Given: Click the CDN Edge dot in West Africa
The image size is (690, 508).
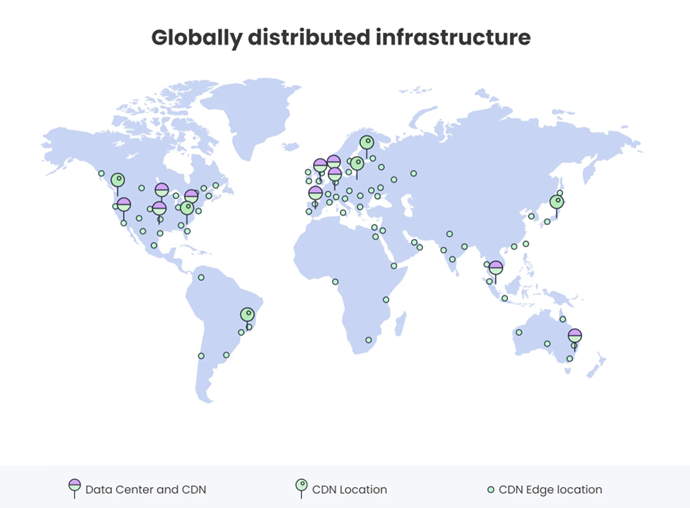Looking at the screenshot, I should 335,281.
